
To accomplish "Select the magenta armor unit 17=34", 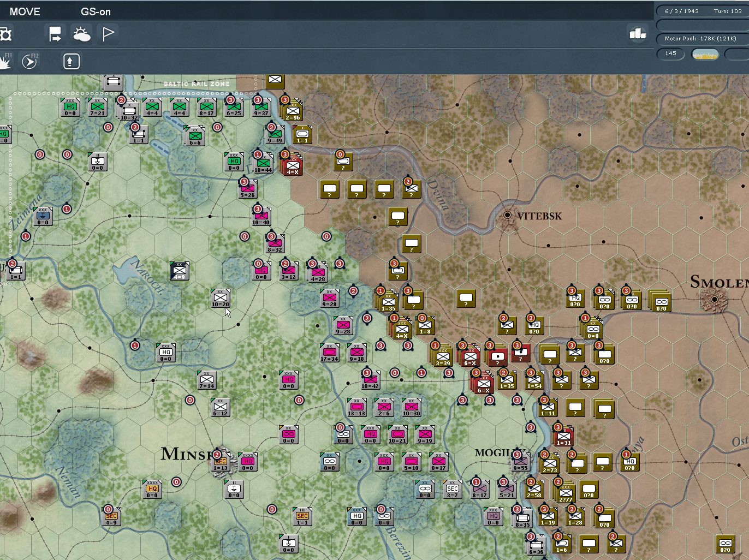I will click(x=330, y=353).
